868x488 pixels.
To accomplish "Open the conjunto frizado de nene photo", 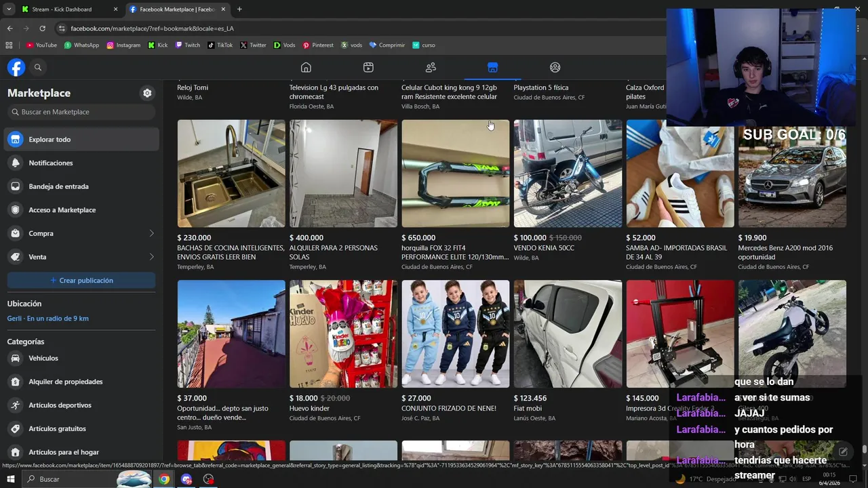I will pos(456,334).
